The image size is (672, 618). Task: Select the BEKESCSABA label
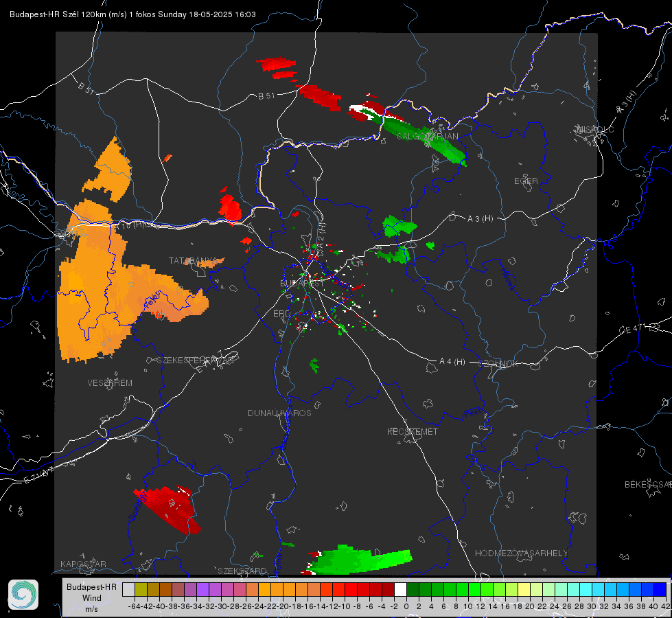pos(648,485)
